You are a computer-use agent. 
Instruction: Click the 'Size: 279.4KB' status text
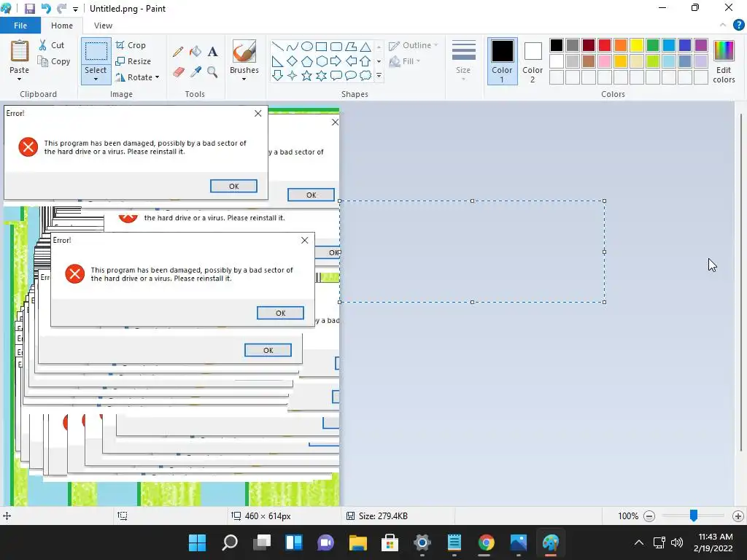pyautogui.click(x=383, y=516)
